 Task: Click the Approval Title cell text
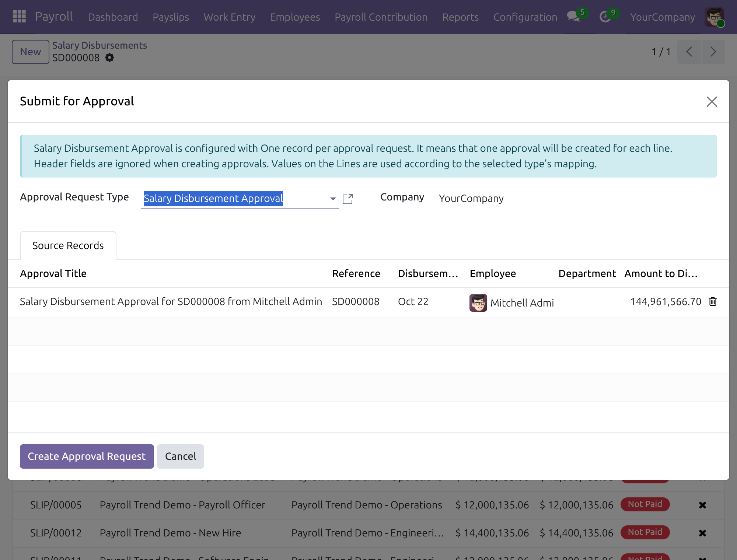click(x=171, y=301)
